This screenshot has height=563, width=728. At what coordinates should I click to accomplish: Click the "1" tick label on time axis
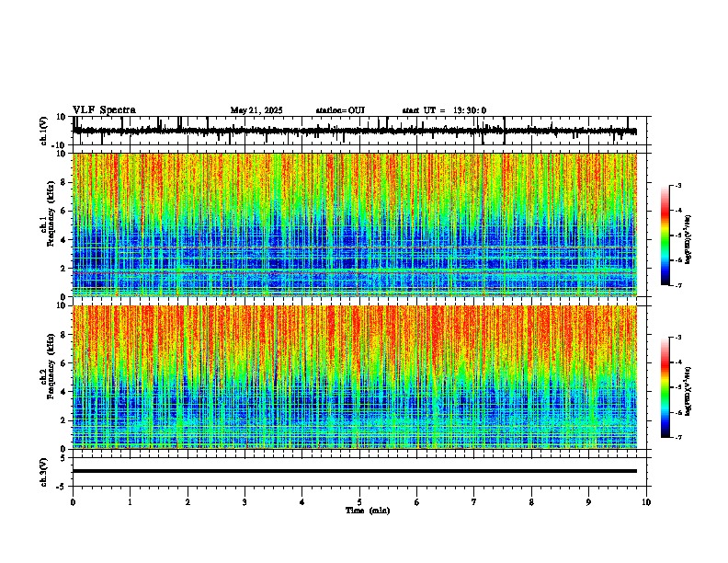pos(130,502)
